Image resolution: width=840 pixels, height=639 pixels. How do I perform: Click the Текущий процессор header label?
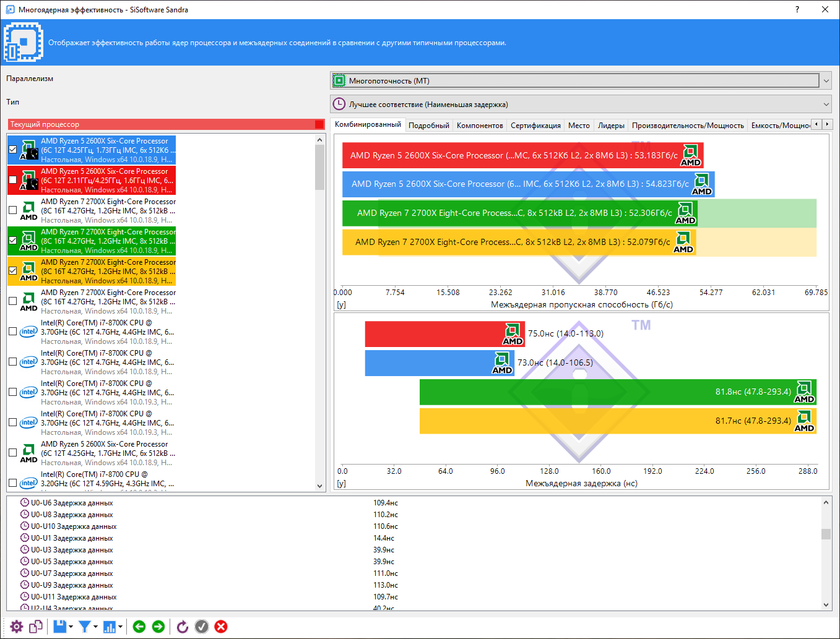[x=45, y=124]
